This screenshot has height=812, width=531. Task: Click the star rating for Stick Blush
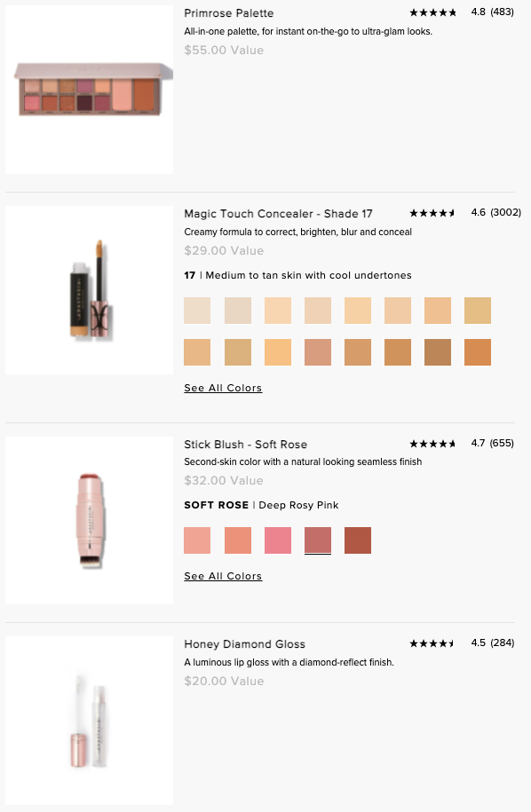(433, 444)
